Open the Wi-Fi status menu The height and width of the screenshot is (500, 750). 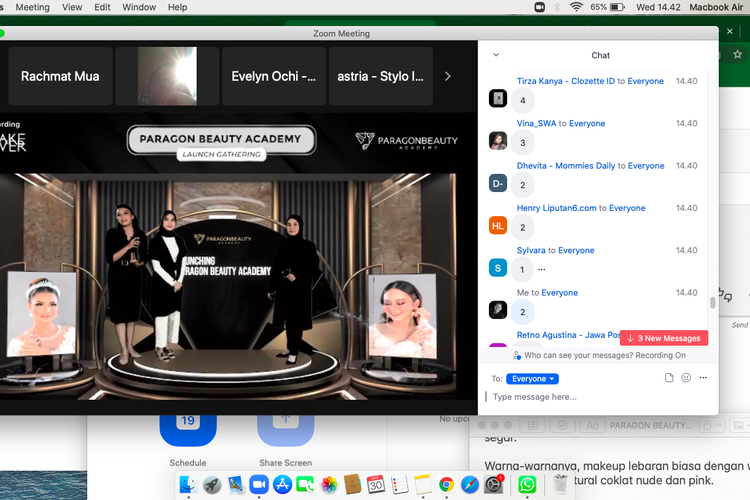[x=576, y=7]
